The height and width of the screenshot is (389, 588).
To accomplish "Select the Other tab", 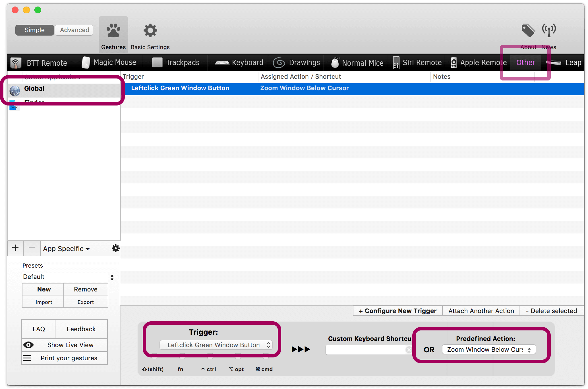I will point(526,63).
